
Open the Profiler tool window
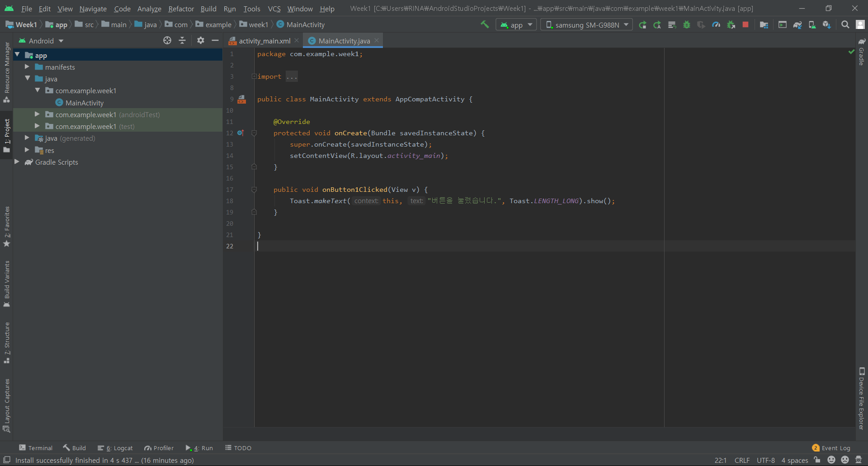pos(159,448)
